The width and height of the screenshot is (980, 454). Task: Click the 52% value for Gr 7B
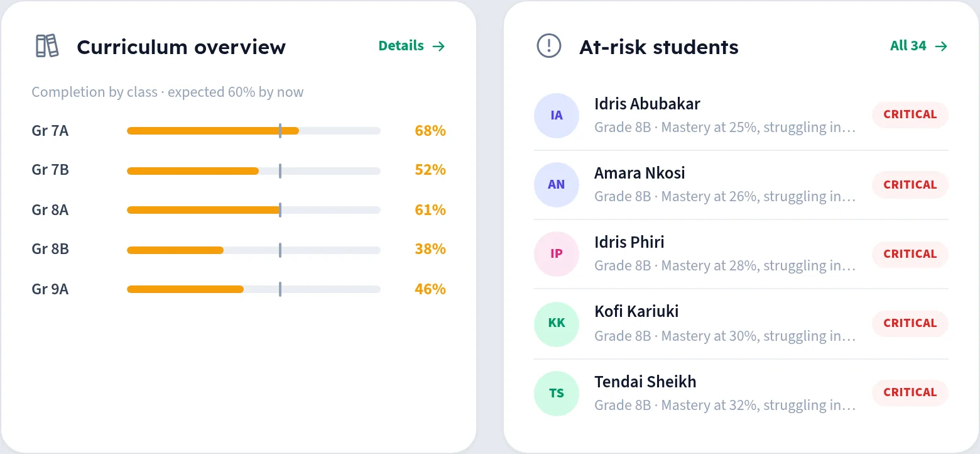click(x=430, y=170)
